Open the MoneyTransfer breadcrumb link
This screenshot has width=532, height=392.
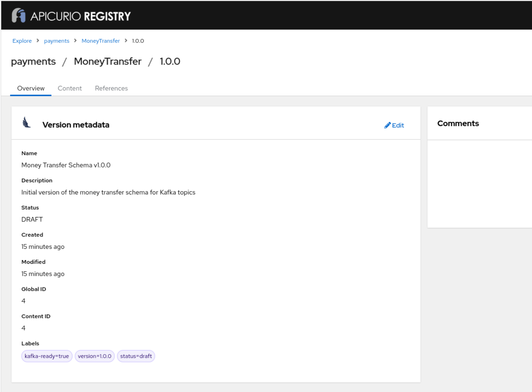(101, 41)
